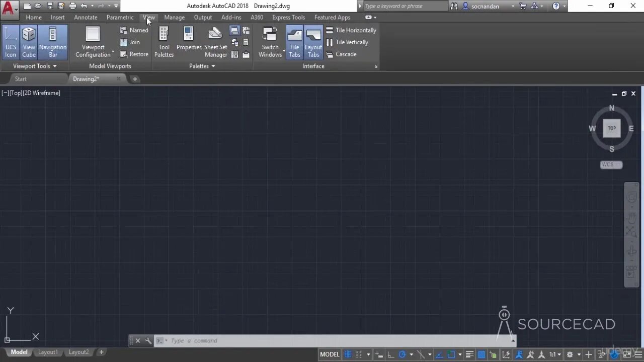Open the Express Tools ribbon tab

(288, 17)
